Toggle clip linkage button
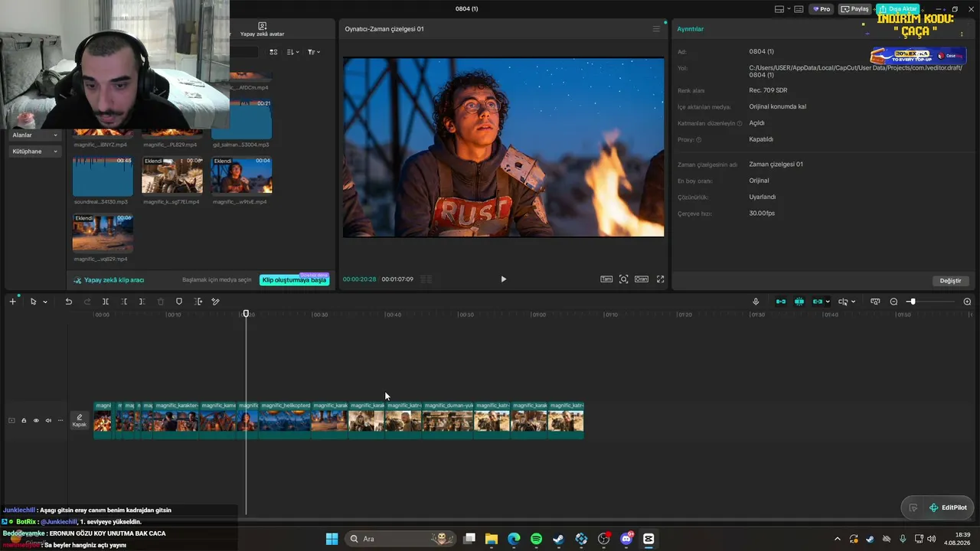This screenshot has width=980, height=551. pyautogui.click(x=818, y=302)
